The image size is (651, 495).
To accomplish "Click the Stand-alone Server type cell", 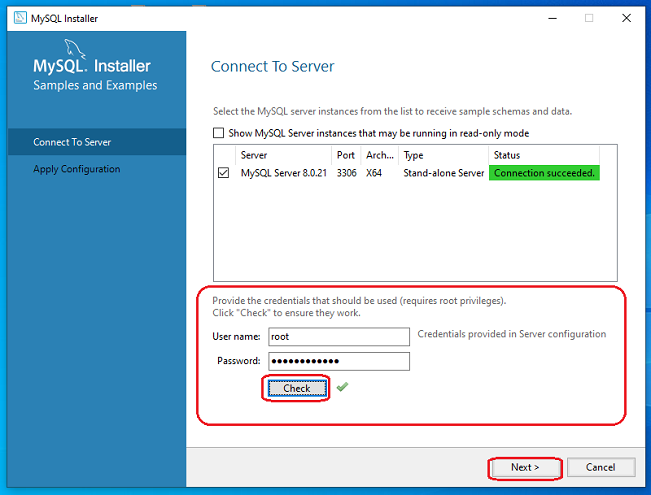I will click(444, 173).
